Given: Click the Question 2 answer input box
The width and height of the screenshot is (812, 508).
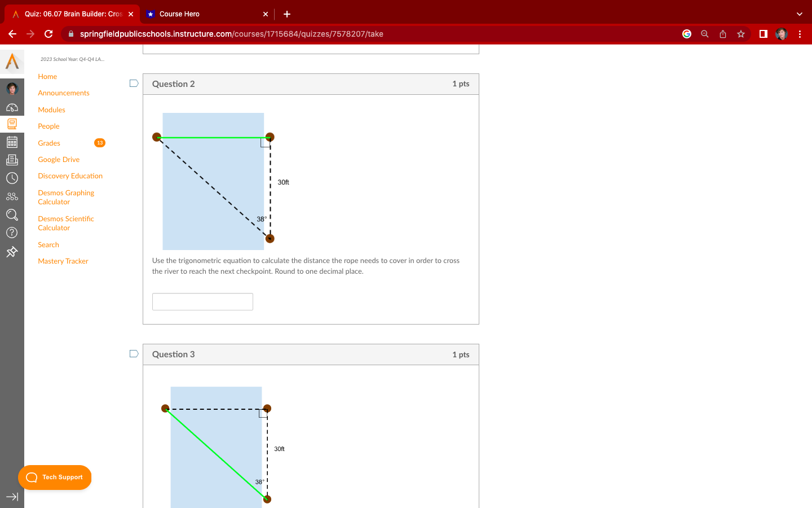Looking at the screenshot, I should (202, 302).
